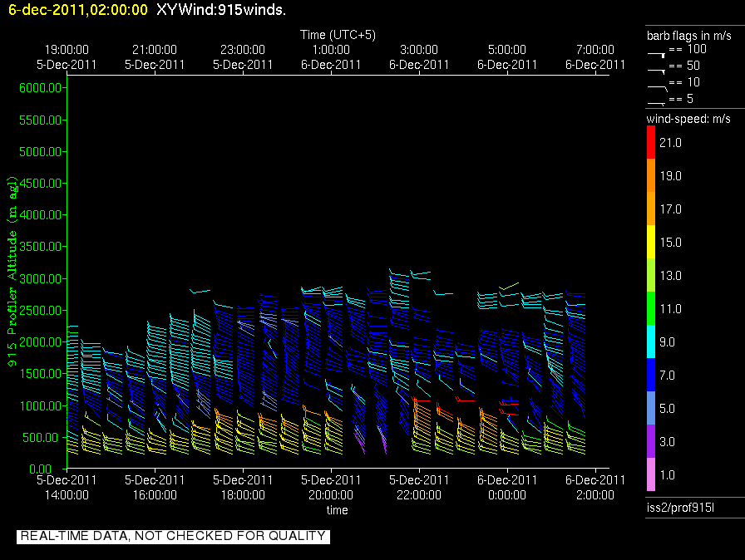This screenshot has height=560, width=745.
Task: Click the top axis tick label 19:00:00
Action: [x=67, y=50]
